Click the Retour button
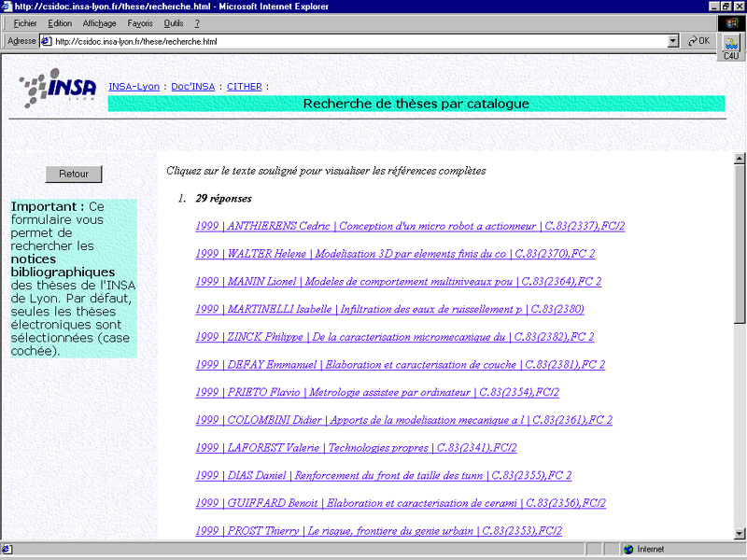This screenshot has width=747, height=560. pos(74,175)
